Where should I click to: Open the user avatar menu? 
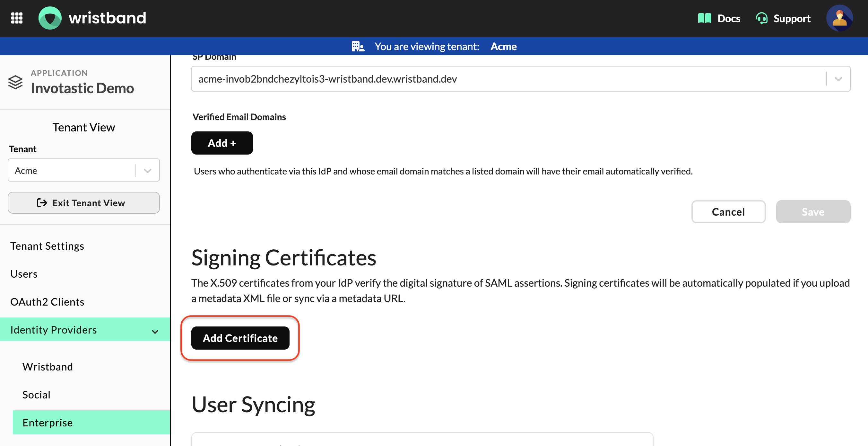(839, 18)
